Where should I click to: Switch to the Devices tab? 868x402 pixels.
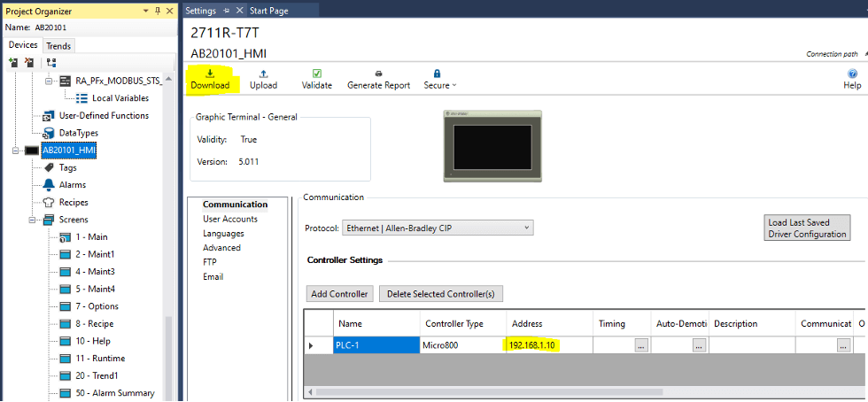[x=23, y=45]
